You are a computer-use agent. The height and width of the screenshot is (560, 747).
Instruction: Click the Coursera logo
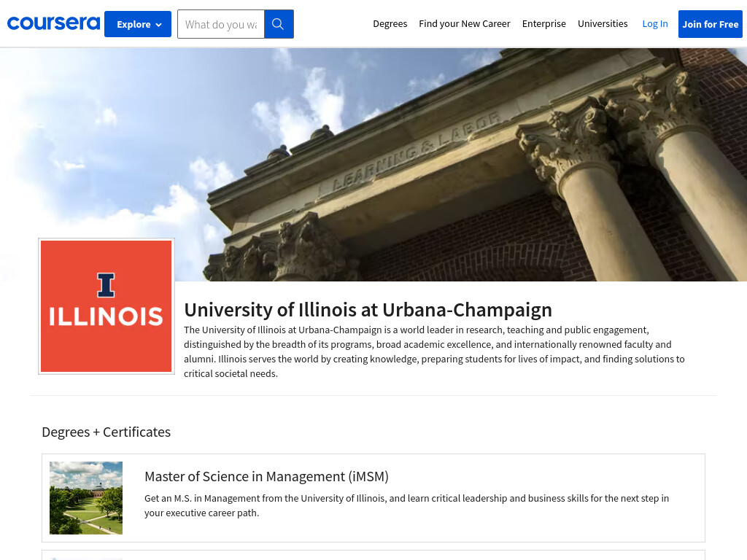tap(53, 23)
